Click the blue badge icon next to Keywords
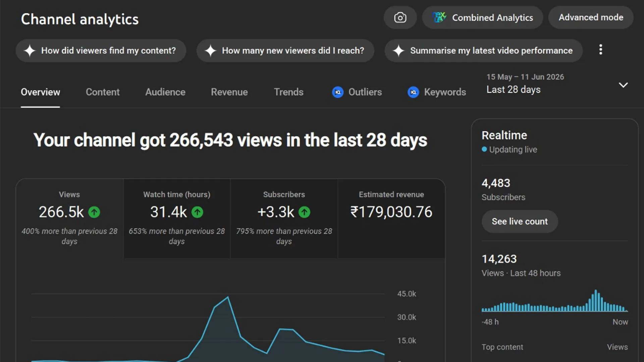This screenshot has width=644, height=362. pyautogui.click(x=413, y=92)
